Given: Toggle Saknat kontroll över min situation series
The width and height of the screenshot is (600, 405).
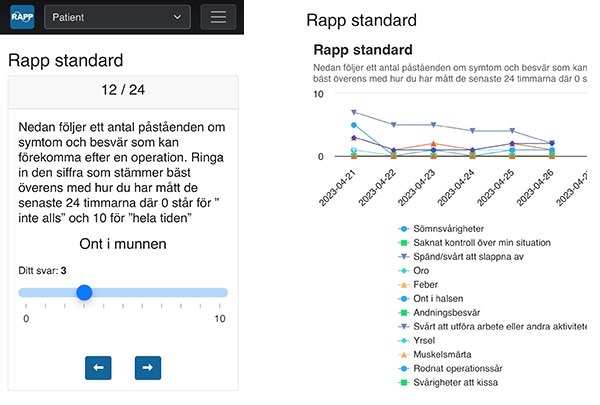Looking at the screenshot, I should [474, 243].
